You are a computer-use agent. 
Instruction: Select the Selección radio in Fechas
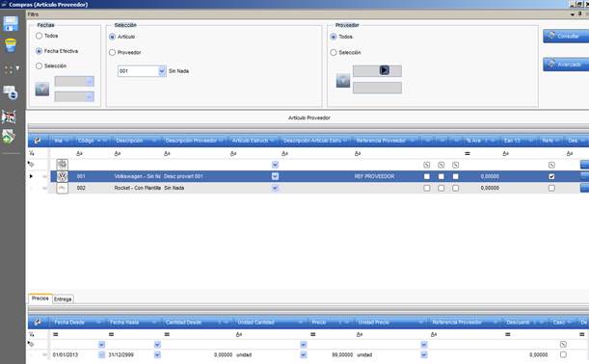pyautogui.click(x=39, y=66)
